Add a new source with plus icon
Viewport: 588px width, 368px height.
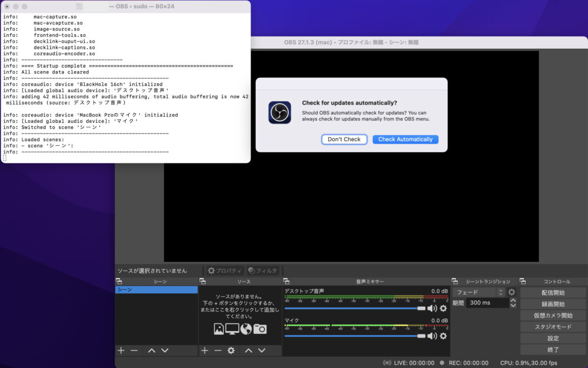[x=205, y=350]
